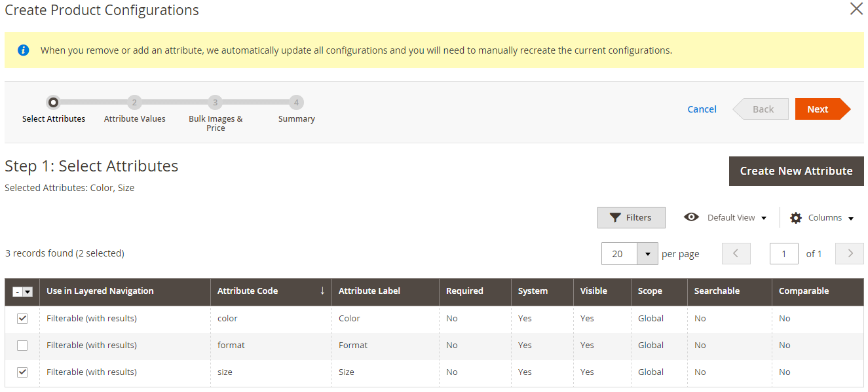Image resolution: width=868 pixels, height=392 pixels.
Task: Click step 2 Attribute Values marker
Action: point(134,102)
